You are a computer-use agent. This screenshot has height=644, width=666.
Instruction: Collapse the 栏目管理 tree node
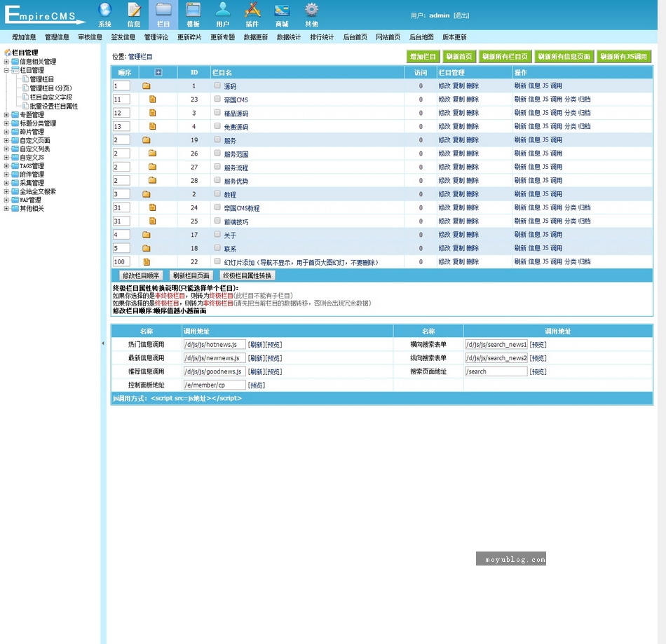6,70
